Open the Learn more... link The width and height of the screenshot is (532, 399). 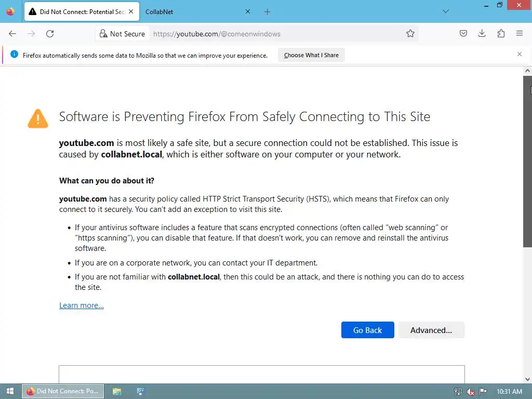pos(82,305)
